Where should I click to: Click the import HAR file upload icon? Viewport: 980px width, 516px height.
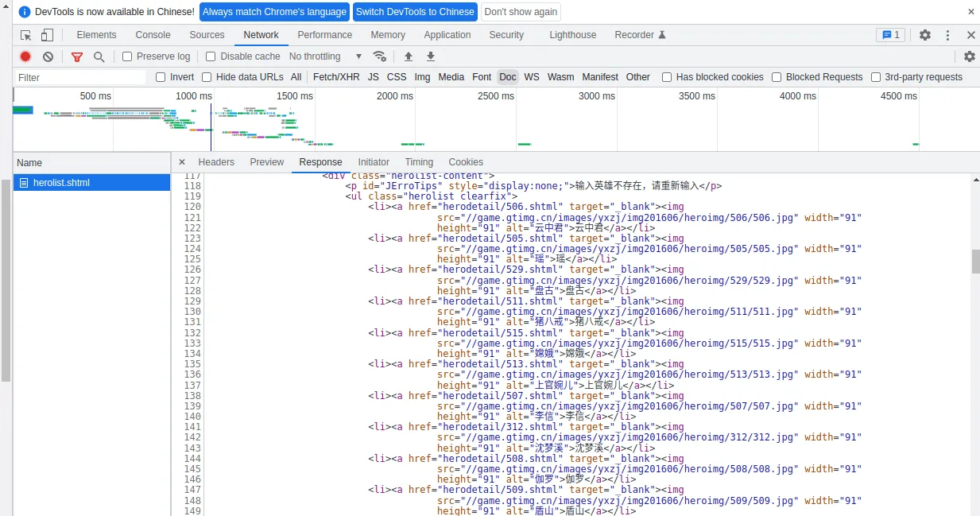click(409, 56)
